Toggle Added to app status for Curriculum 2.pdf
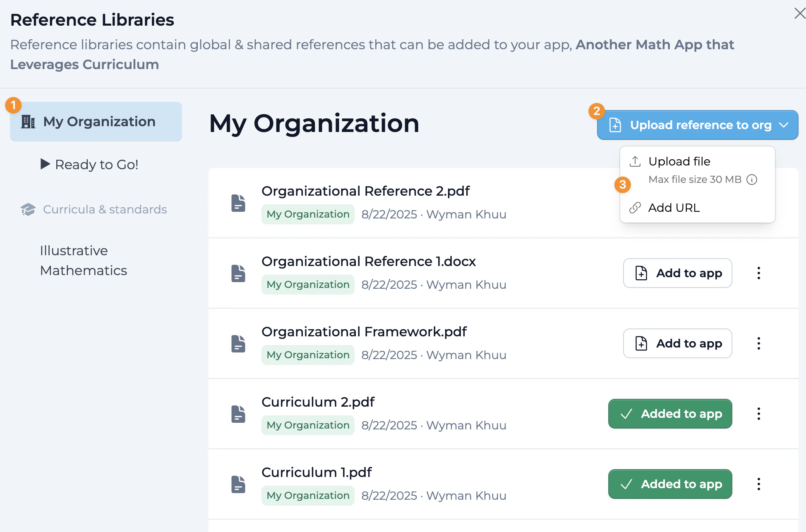 [670, 414]
